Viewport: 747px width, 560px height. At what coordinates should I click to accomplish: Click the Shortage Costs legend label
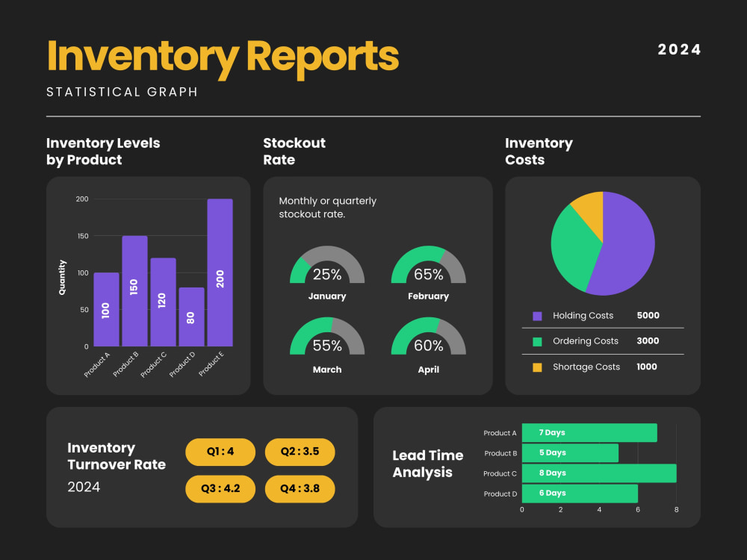pyautogui.click(x=586, y=367)
